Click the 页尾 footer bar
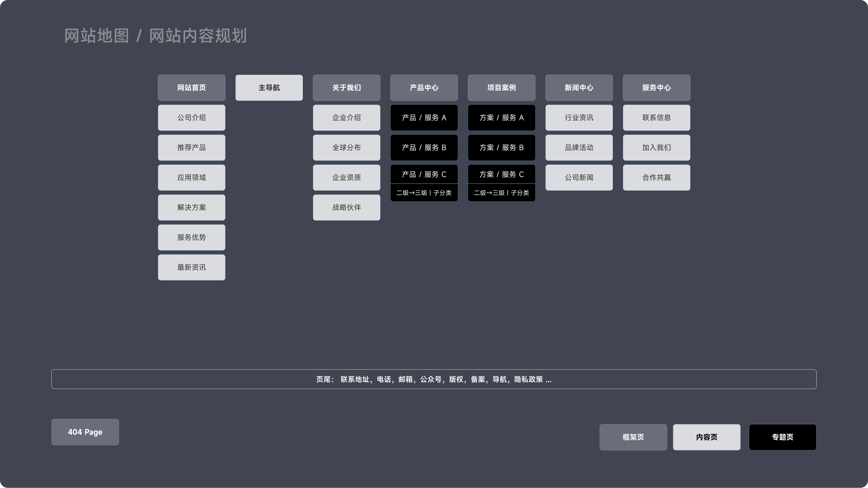 pyautogui.click(x=434, y=379)
